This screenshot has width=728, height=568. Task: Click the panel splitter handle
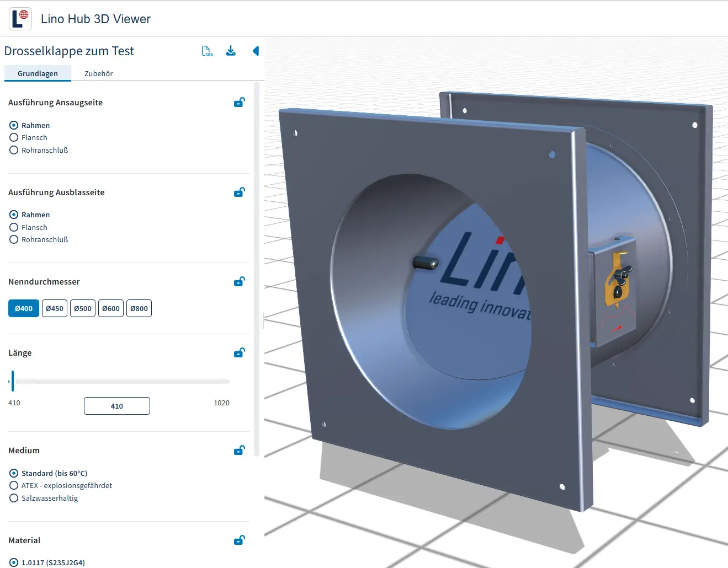263,320
